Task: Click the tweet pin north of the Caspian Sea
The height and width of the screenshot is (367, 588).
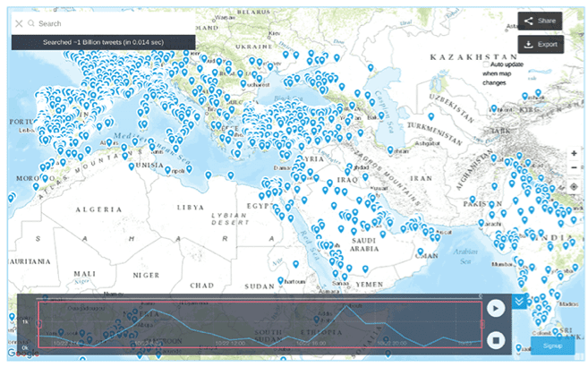Action: coord(371,67)
